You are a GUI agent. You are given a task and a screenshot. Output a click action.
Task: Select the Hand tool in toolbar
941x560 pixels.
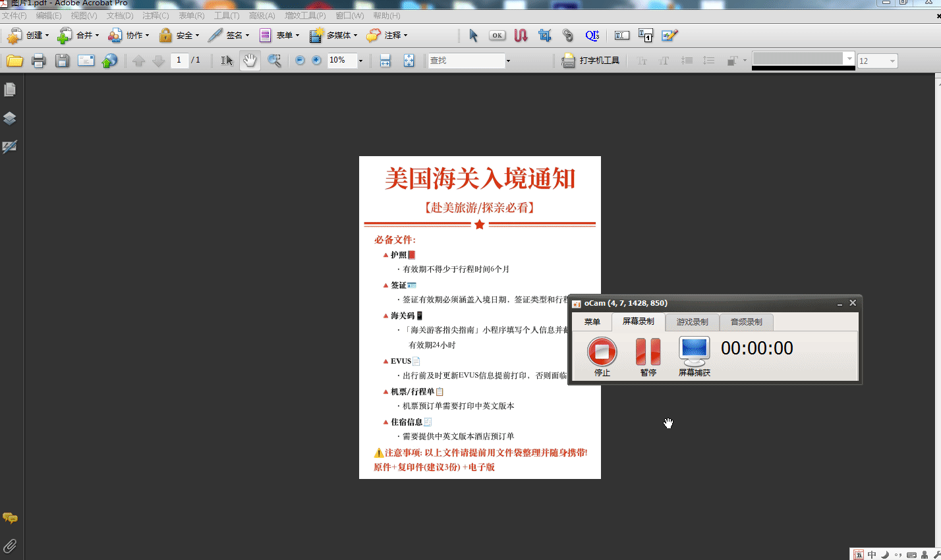click(x=250, y=61)
